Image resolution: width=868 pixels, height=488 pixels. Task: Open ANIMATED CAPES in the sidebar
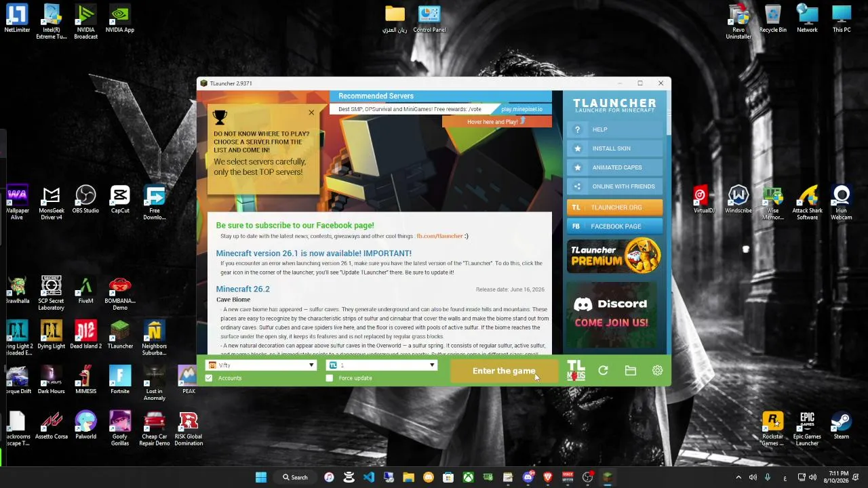click(x=614, y=167)
